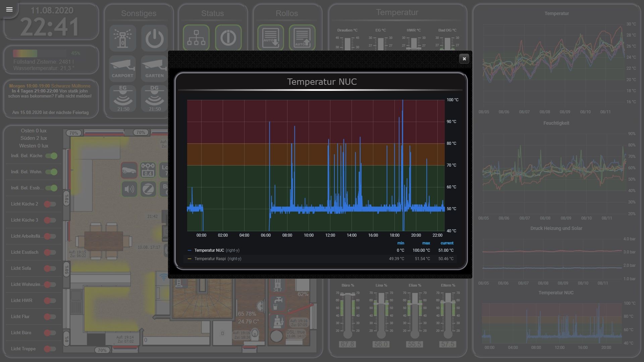Click the round washer icon beside DSL label
Image resolution: width=644 pixels, height=362 pixels.
point(276,336)
